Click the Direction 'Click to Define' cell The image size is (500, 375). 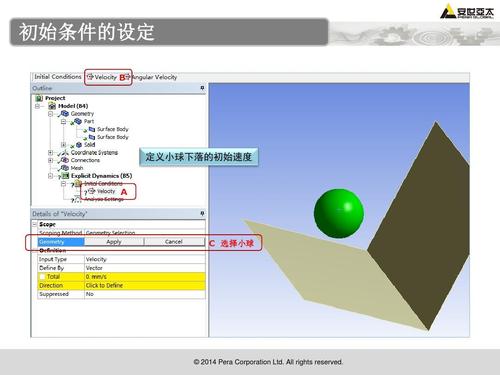[x=145, y=285]
